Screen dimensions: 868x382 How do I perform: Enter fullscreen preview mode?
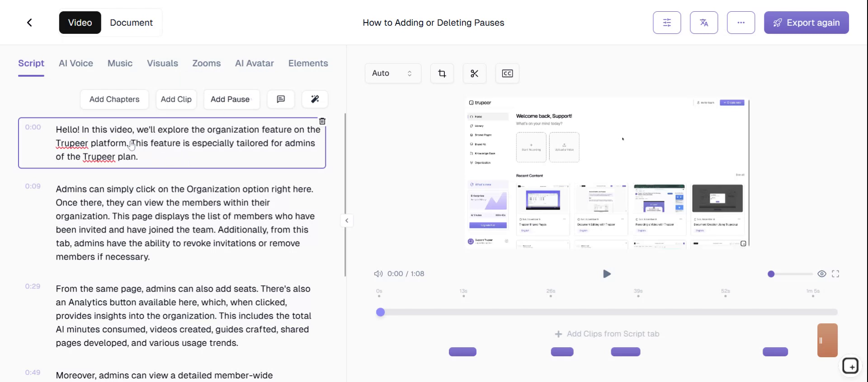pos(835,274)
